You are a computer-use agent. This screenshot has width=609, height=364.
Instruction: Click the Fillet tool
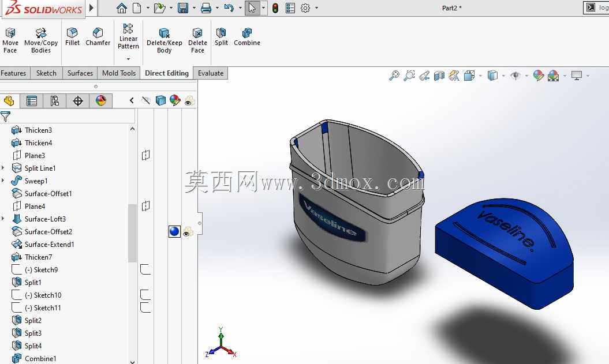(72, 37)
